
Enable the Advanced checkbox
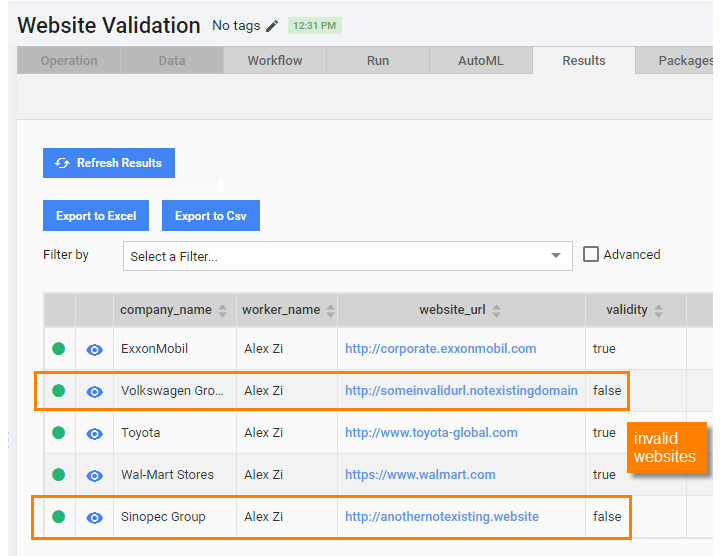[x=591, y=254]
